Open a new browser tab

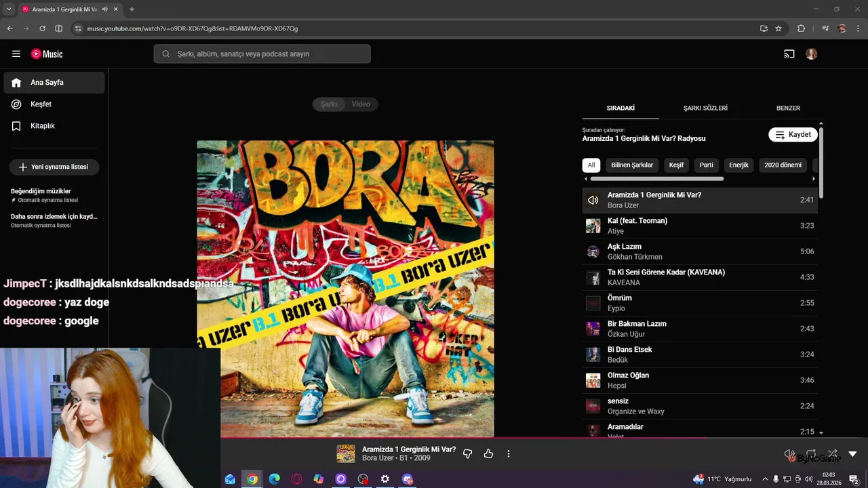point(132,9)
